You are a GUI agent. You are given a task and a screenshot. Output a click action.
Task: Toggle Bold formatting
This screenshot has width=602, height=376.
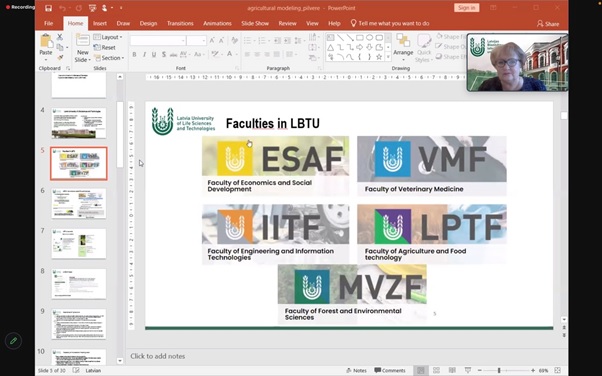[x=134, y=55]
